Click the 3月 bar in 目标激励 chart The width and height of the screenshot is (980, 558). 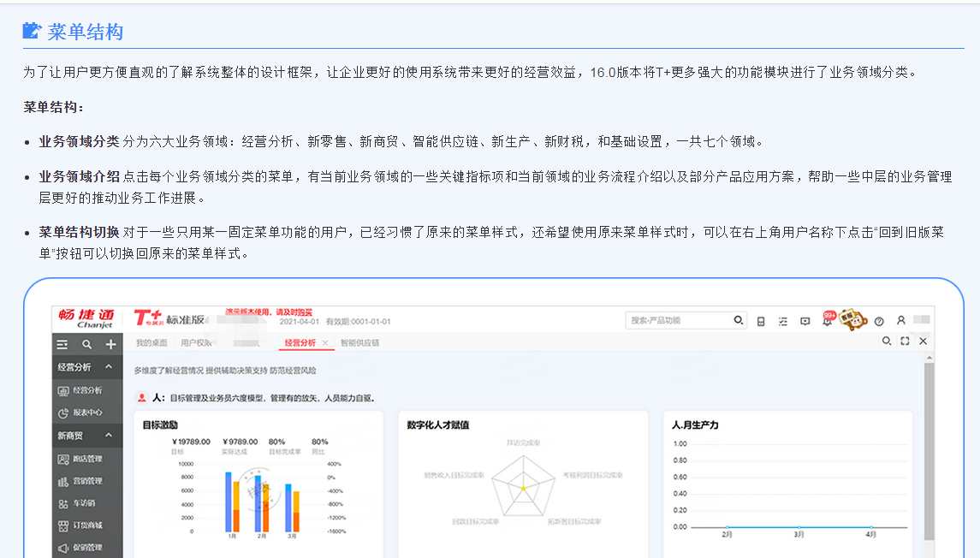click(x=292, y=508)
